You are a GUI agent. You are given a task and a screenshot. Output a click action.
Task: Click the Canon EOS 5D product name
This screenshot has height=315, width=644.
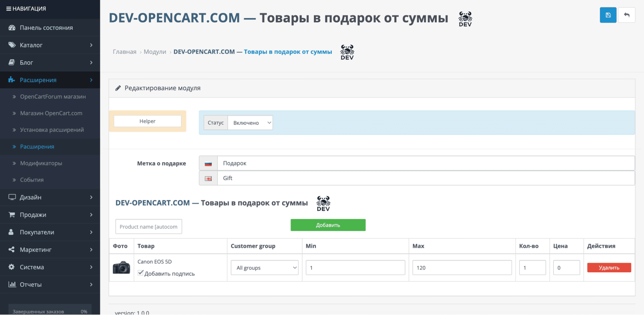tap(155, 262)
